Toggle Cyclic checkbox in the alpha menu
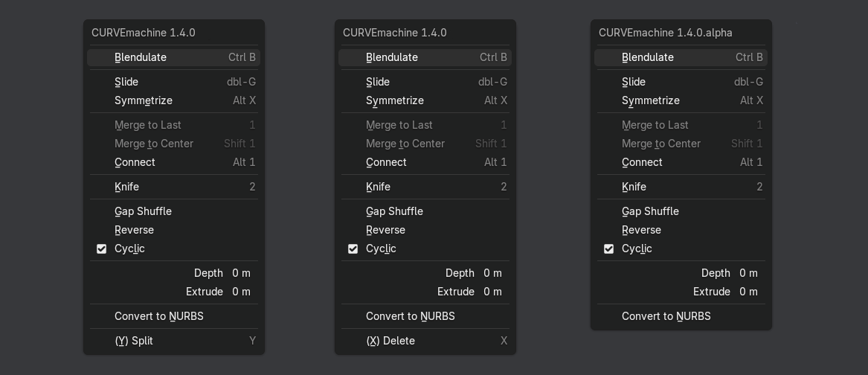Viewport: 868px width, 375px height. point(608,249)
